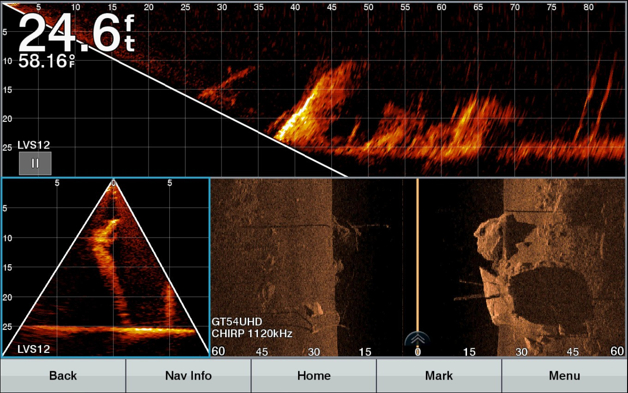628x393 pixels.
Task: Go Back using the bottom bar
Action: [63, 376]
